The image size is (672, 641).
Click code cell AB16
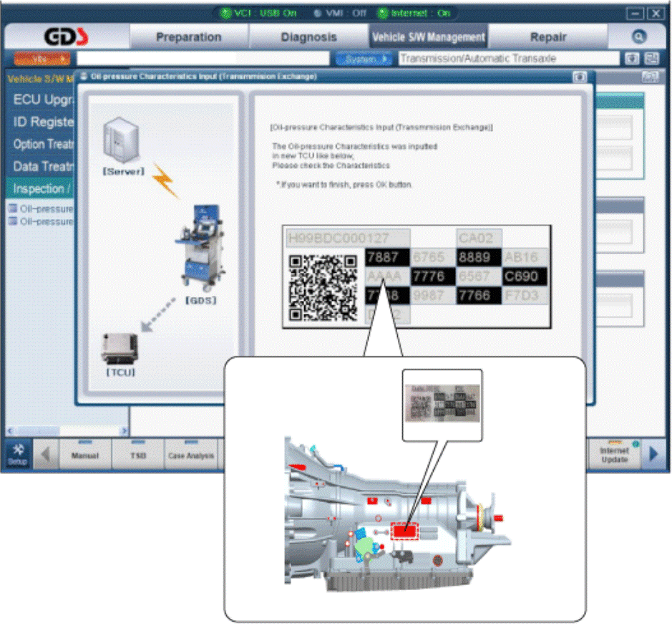525,257
